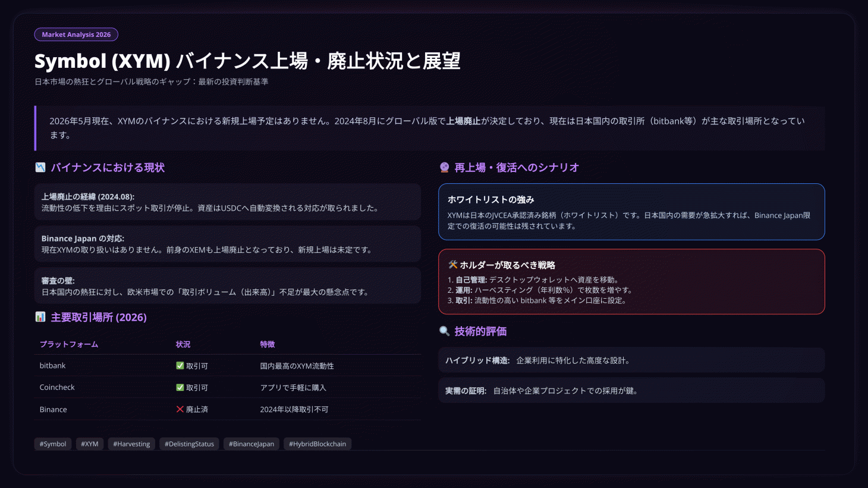Click the tools emoji beside ホルダーが取るべき戦略
Image resolution: width=868 pixels, height=488 pixels.
click(452, 265)
